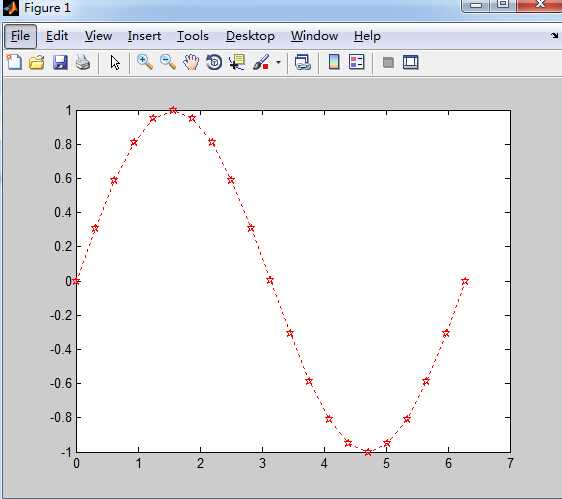Screen dimensions: 562x499
Task: Minimize the Figure 1 window
Action: click(x=476, y=5)
